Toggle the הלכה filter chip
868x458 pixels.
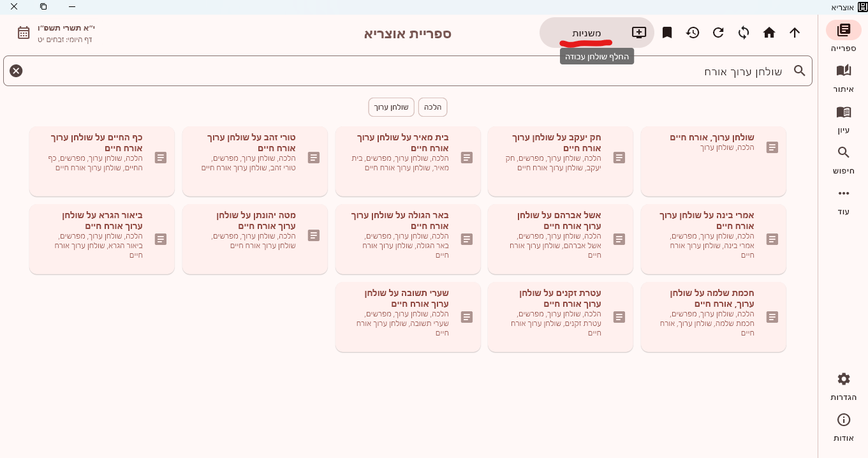tap(432, 107)
